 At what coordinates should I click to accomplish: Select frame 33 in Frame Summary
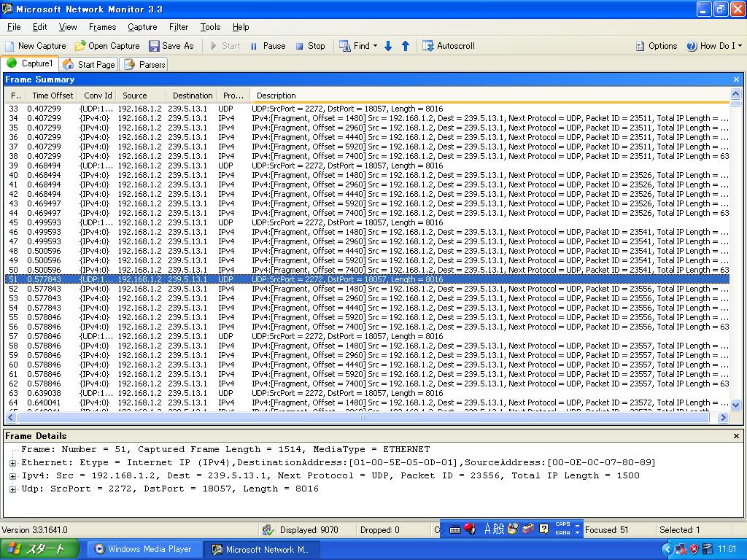(x=367, y=109)
